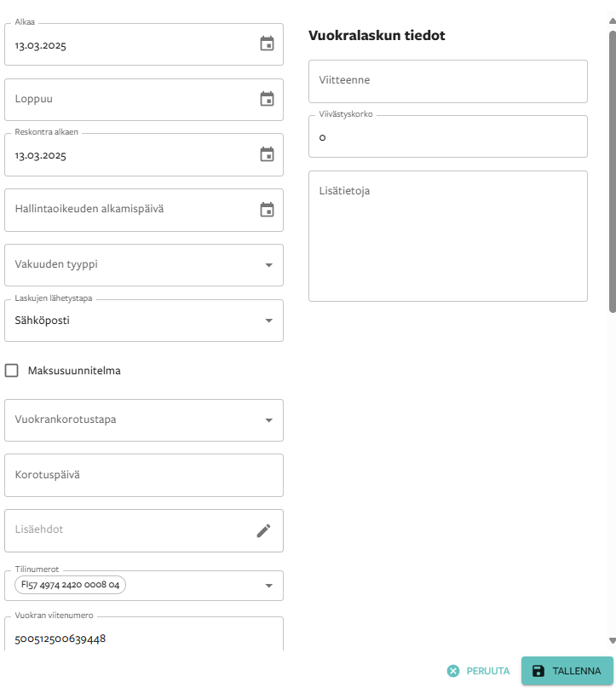Open the Reskontra alkaen calendar icon
Screen dimensions: 616x688
point(267,154)
